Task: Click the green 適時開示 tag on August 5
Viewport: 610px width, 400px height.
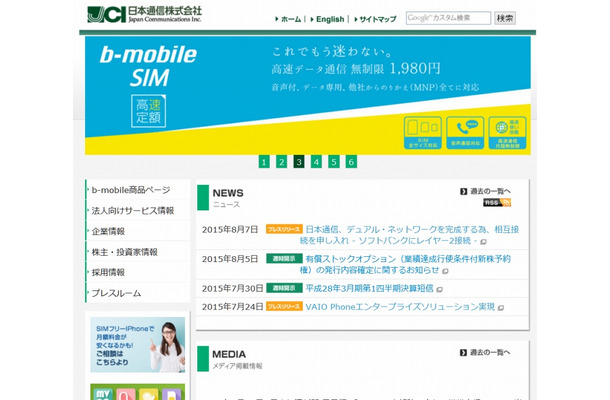Action: 284,258
